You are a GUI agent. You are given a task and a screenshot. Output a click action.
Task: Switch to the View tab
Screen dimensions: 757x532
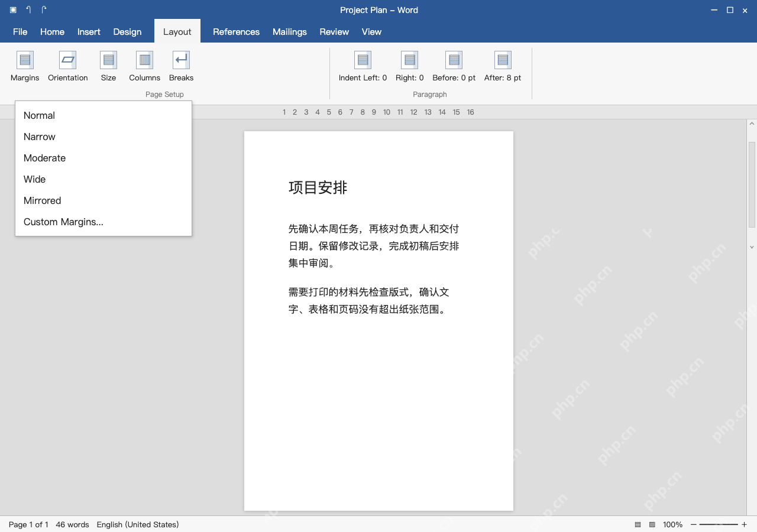[371, 32]
